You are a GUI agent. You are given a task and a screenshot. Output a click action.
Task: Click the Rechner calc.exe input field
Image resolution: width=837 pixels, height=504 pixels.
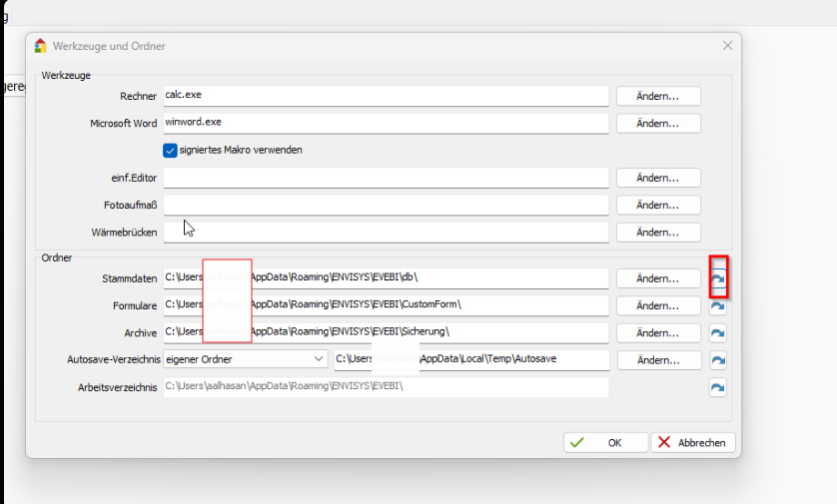click(386, 95)
